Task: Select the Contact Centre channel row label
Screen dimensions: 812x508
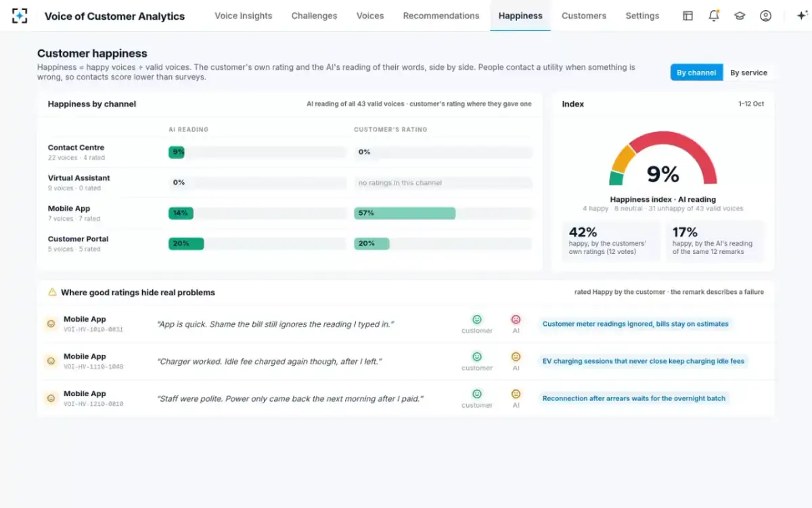Action: (x=76, y=148)
